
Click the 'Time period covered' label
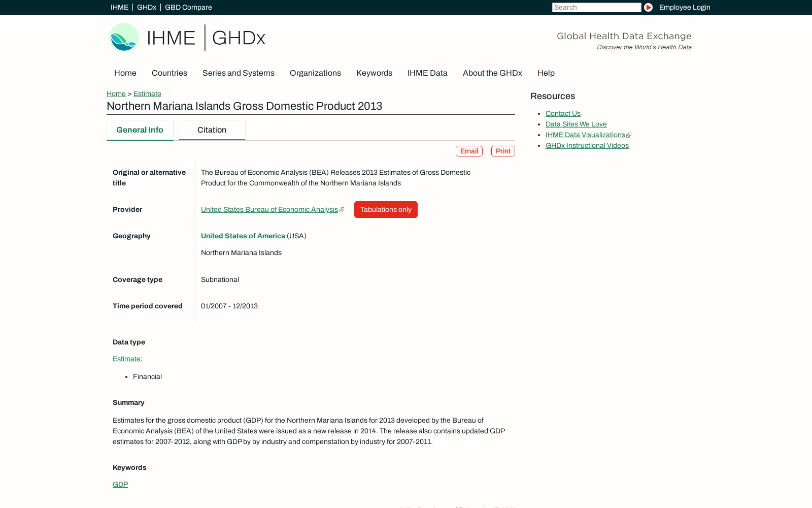148,306
